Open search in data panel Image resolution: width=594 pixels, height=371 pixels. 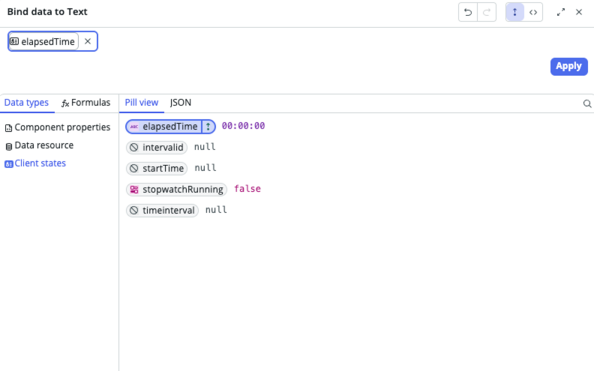pyautogui.click(x=587, y=103)
